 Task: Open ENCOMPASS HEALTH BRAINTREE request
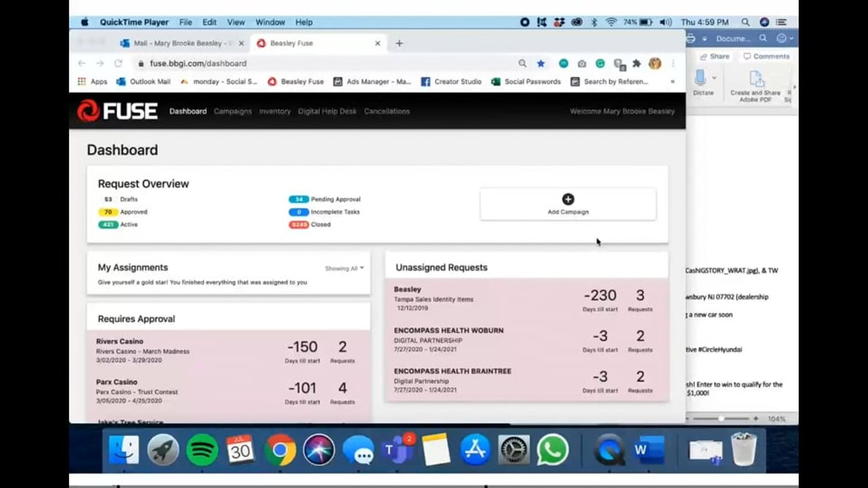(x=526, y=380)
